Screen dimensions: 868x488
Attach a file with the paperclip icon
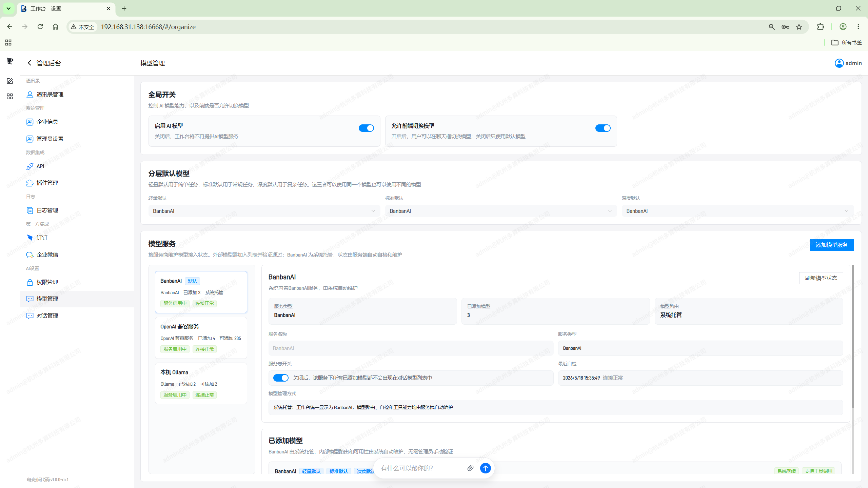click(470, 468)
